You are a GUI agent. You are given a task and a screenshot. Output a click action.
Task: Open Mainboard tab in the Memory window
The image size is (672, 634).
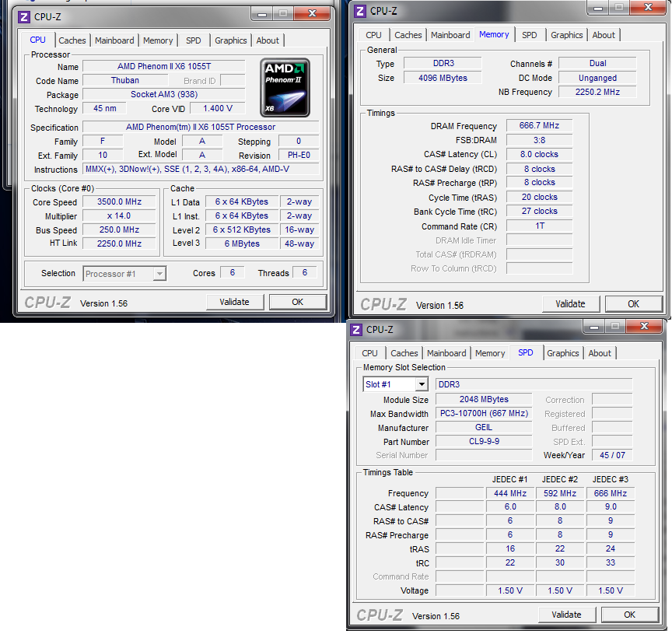point(450,35)
